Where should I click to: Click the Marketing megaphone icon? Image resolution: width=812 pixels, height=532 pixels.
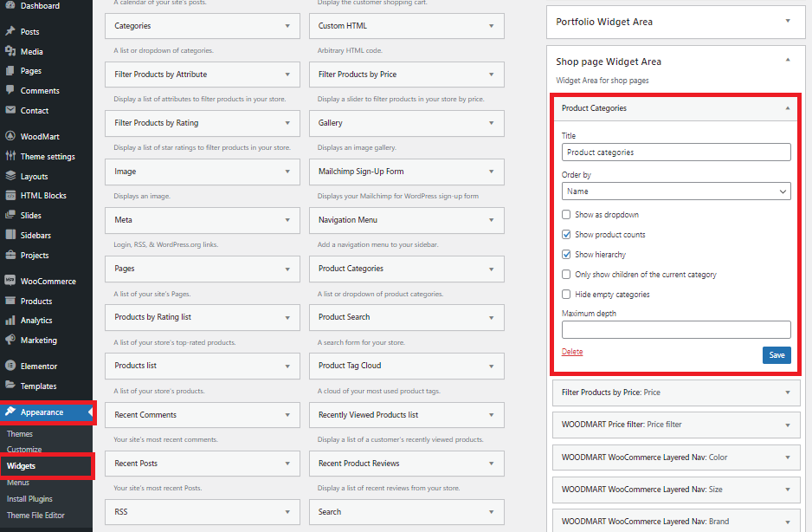[x=10, y=340]
